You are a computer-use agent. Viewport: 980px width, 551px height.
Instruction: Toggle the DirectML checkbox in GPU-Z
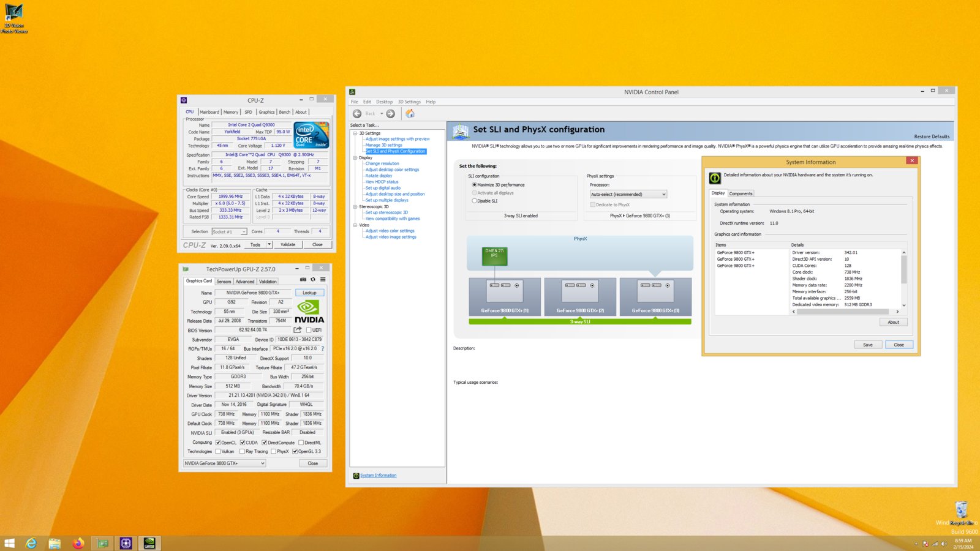[x=301, y=442]
